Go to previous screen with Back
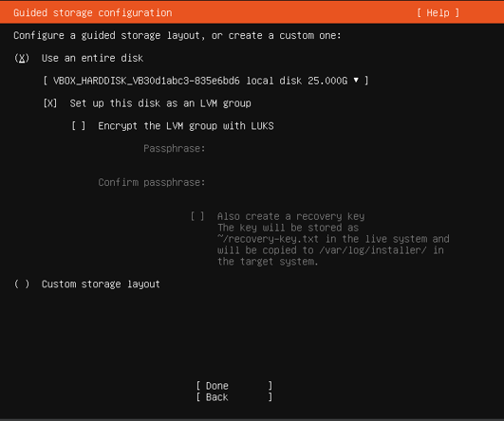 tap(234, 397)
